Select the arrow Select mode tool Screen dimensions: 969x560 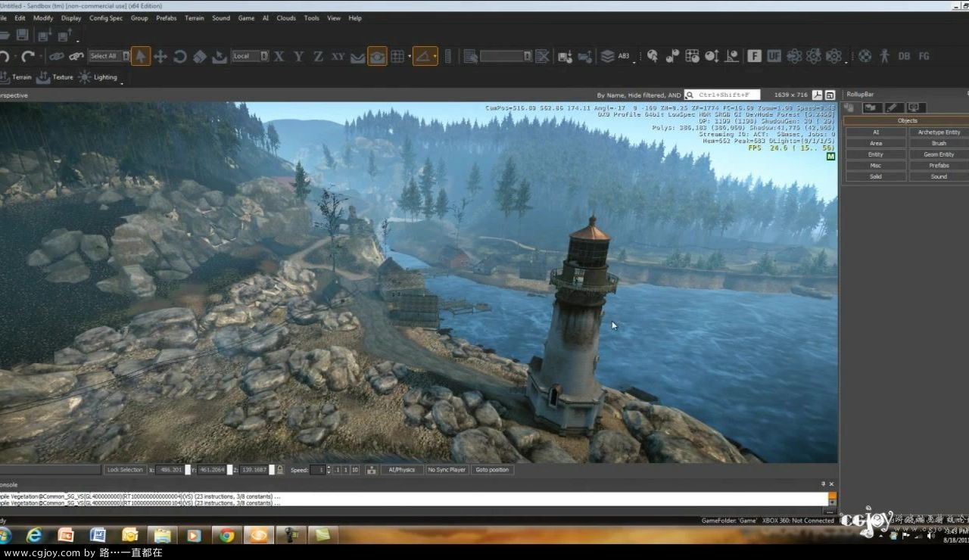coord(141,56)
